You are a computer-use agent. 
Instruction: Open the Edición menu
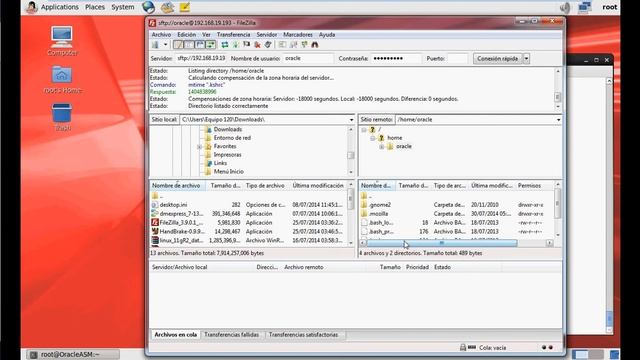tap(187, 35)
